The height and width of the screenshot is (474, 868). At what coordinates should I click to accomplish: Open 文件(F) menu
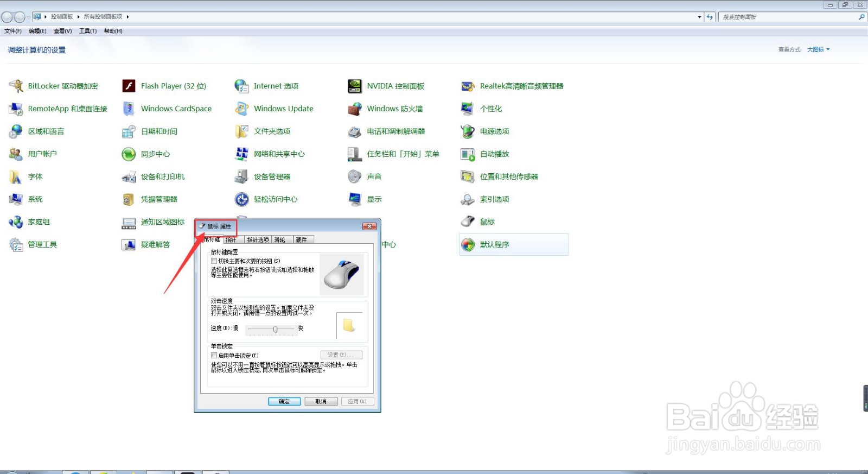tap(13, 31)
